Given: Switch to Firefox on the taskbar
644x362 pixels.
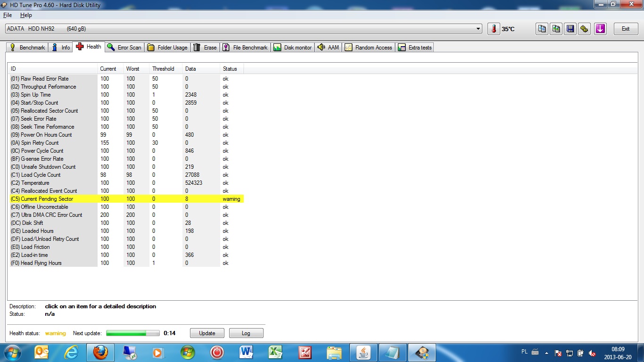Looking at the screenshot, I should click(x=100, y=352).
